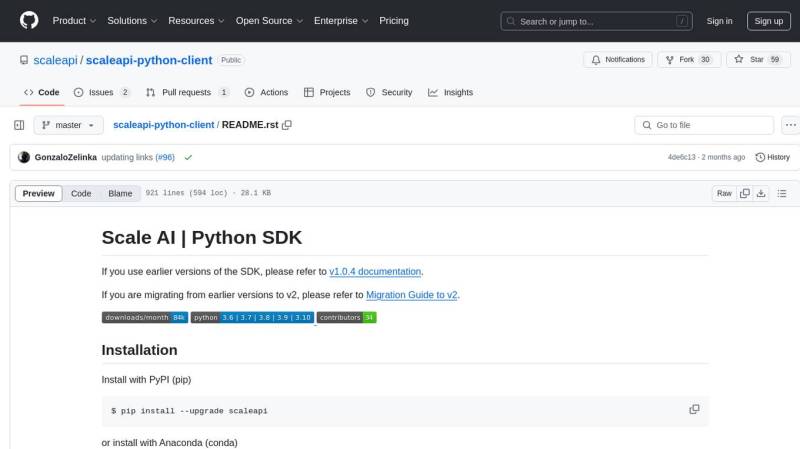Open Migration Guide to v2 link

tap(412, 295)
